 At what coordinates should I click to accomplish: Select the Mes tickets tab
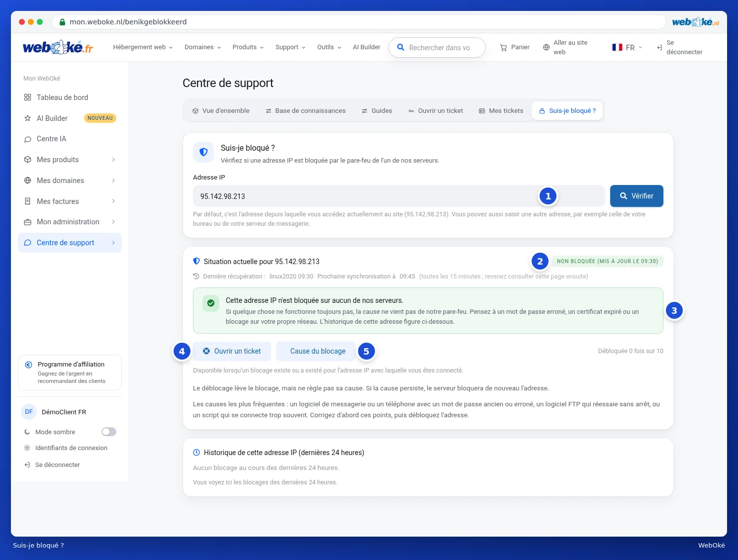click(x=501, y=111)
